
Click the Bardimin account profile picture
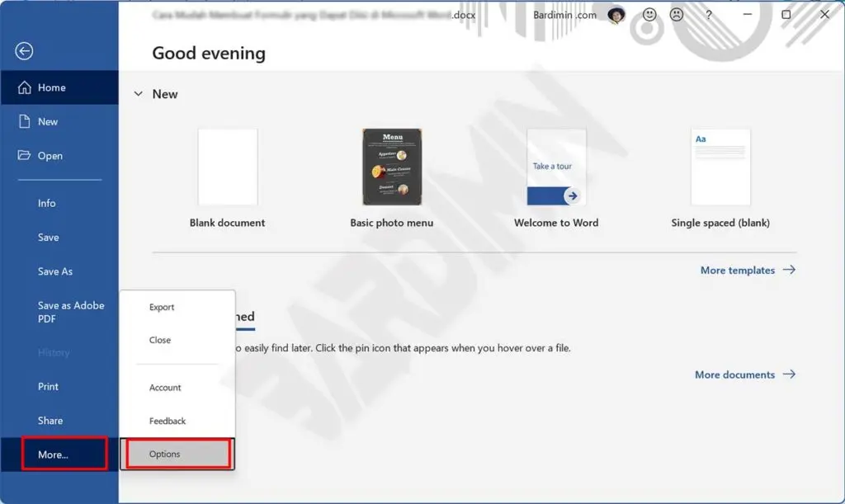tap(616, 15)
